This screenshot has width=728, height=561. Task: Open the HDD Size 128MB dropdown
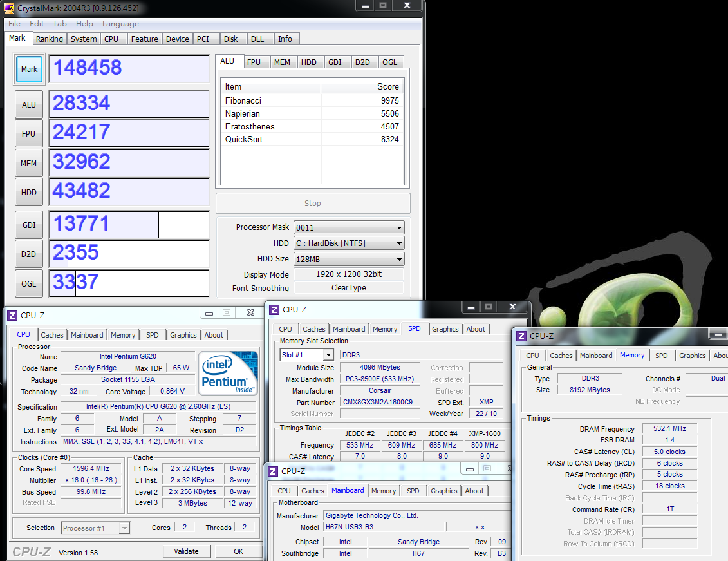point(349,259)
